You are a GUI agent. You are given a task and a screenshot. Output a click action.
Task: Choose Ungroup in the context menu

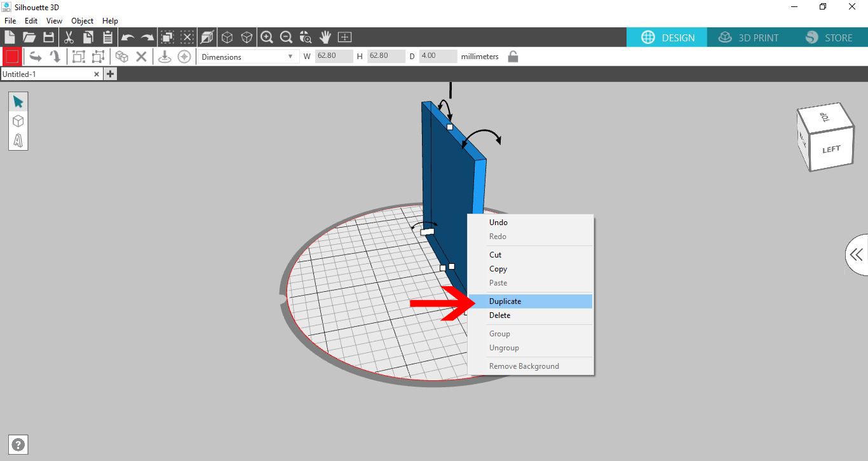tap(530, 348)
